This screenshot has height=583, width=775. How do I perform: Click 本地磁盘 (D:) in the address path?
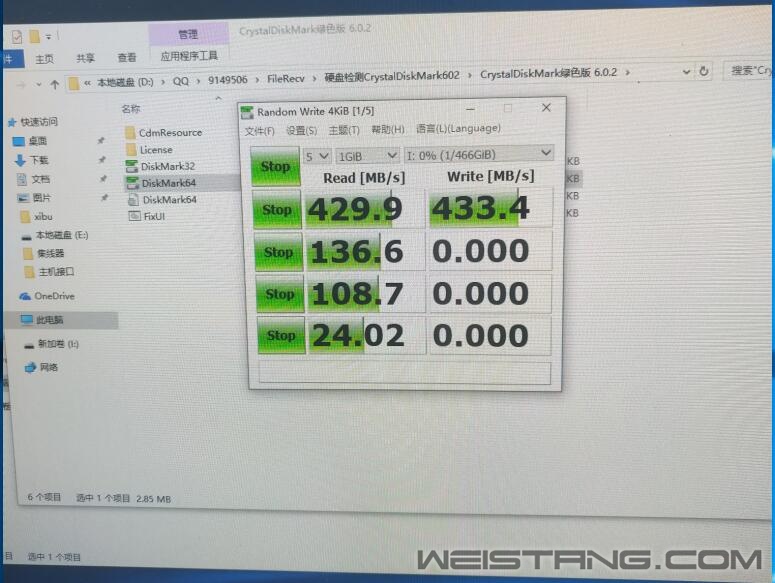(x=125, y=83)
